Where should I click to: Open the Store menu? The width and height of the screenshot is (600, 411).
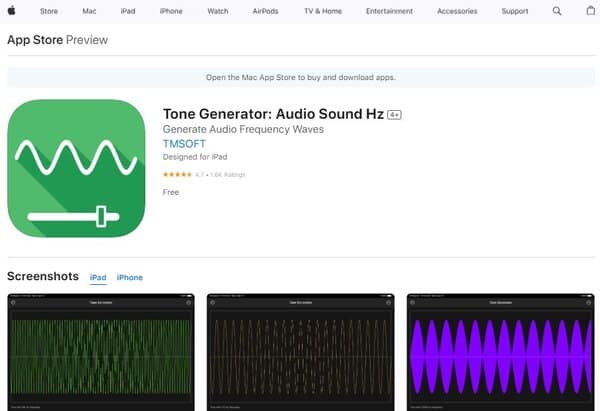(49, 11)
